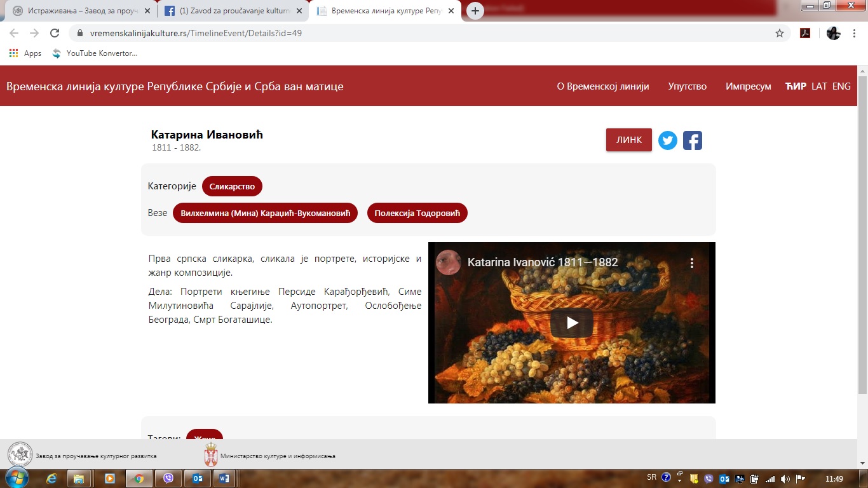868x488 pixels.
Task: Play the Katarina Ivanović video
Action: pyautogui.click(x=571, y=323)
